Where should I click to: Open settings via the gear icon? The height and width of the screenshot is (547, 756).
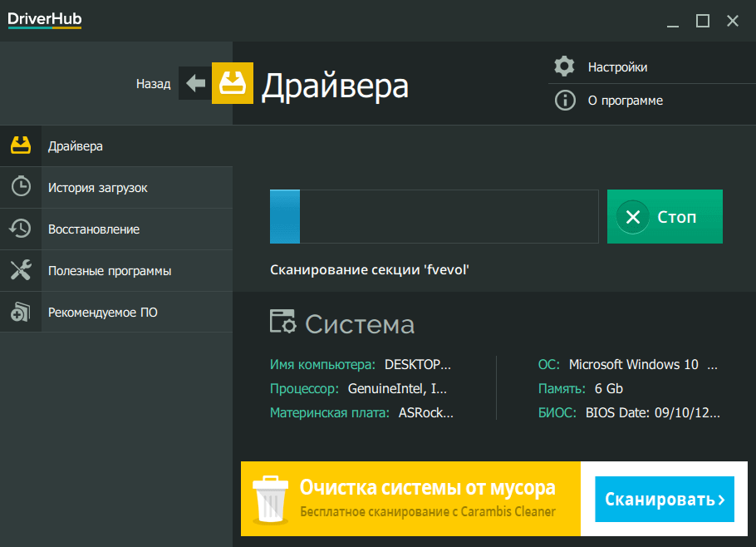(x=564, y=67)
